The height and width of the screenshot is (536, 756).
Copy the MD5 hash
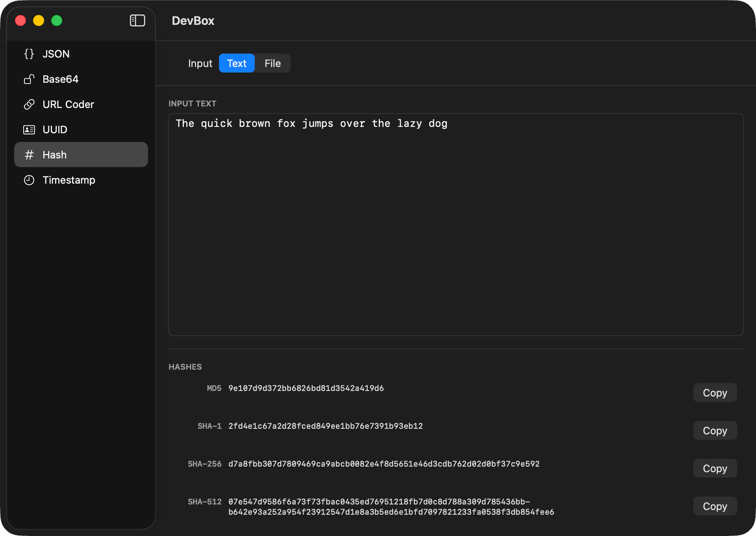click(x=715, y=393)
